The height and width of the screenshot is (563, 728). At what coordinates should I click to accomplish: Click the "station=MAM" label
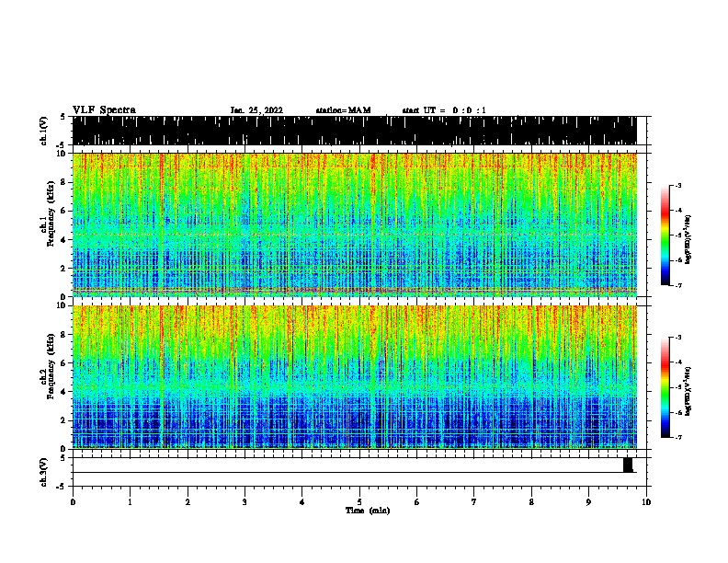click(x=343, y=110)
